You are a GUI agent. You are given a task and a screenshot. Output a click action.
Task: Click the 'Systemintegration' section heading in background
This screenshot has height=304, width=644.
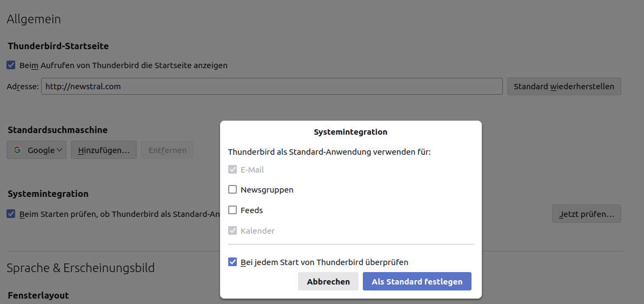[48, 194]
